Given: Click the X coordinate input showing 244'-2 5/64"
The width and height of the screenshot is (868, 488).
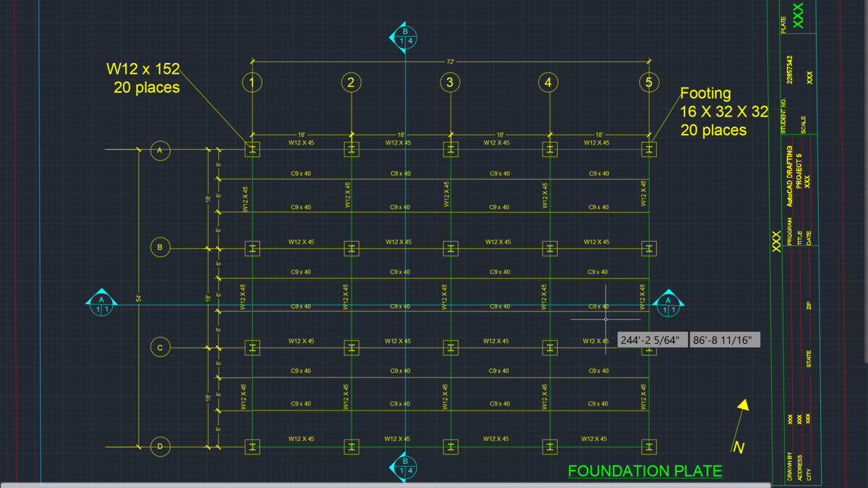Looking at the screenshot, I should click(x=651, y=340).
